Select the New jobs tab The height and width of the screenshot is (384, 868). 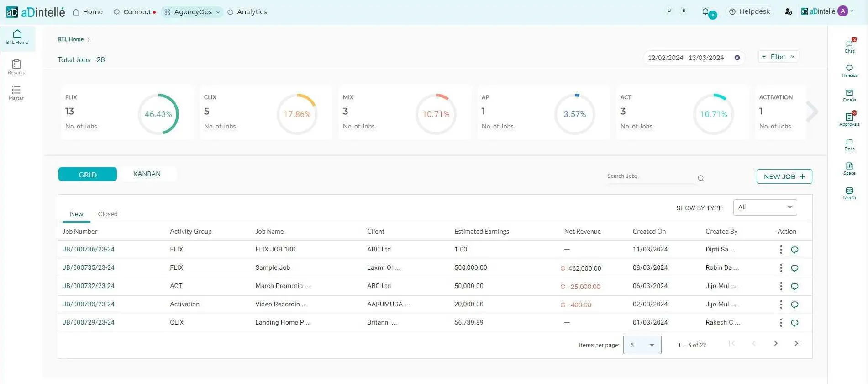pos(76,214)
